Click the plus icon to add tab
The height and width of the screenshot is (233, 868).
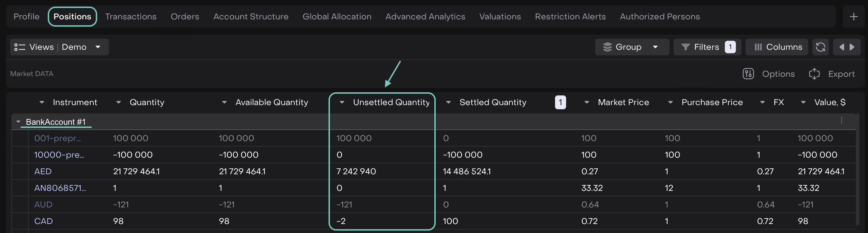853,17
